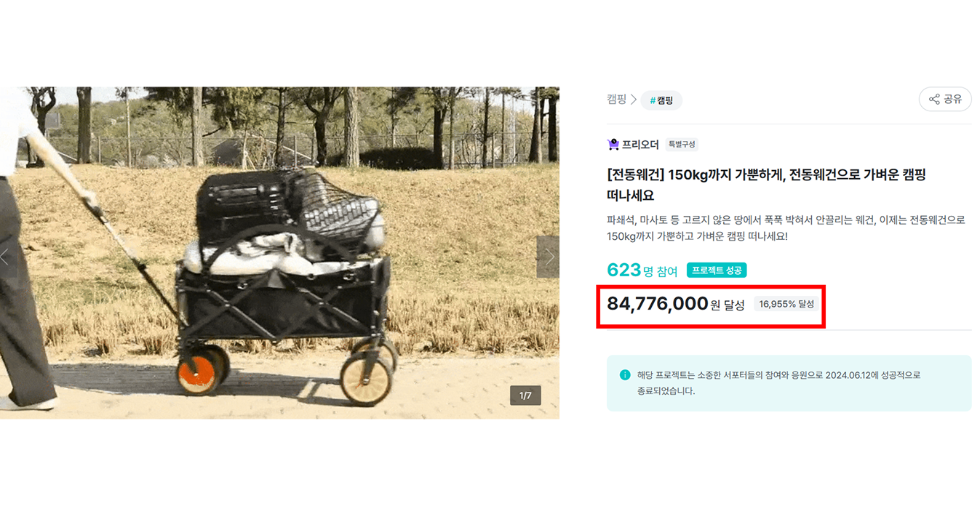Viewport: 980px width, 506px height.
Task: Click the info icon in the completion notice
Action: 624,374
